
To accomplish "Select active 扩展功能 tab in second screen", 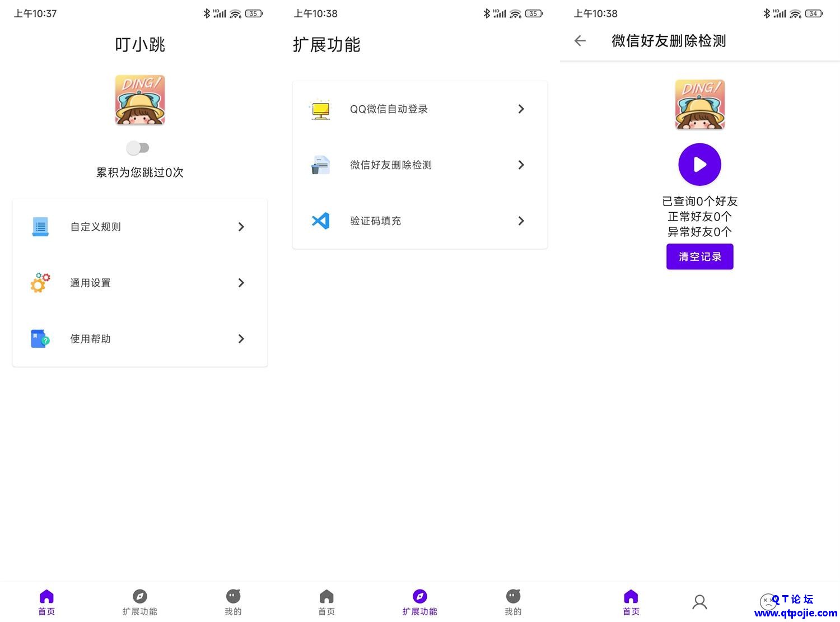I will [420, 602].
